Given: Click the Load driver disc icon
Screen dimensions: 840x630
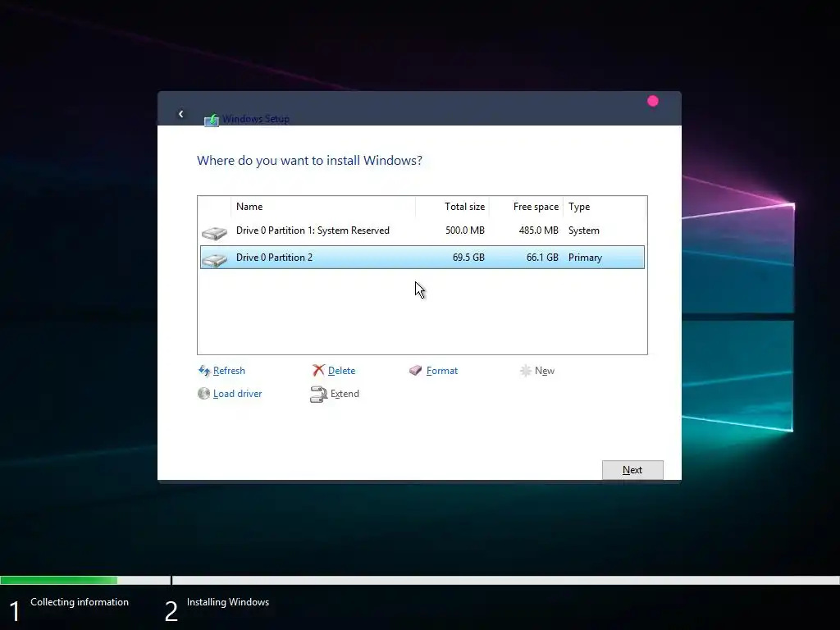Looking at the screenshot, I should pos(203,393).
